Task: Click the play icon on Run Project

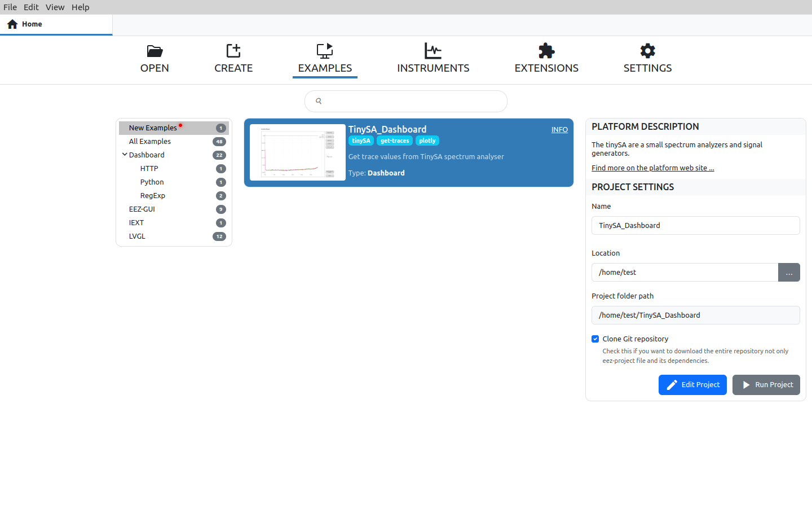Action: tap(746, 385)
